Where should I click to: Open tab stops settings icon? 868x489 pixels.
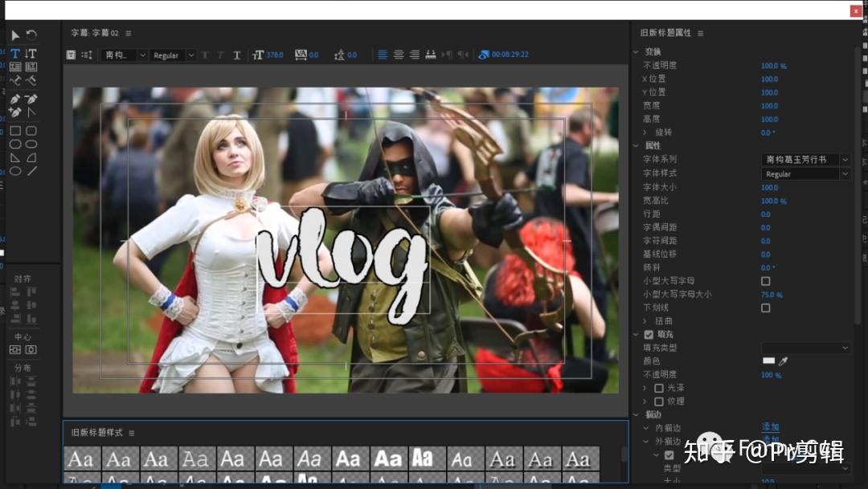(x=431, y=55)
